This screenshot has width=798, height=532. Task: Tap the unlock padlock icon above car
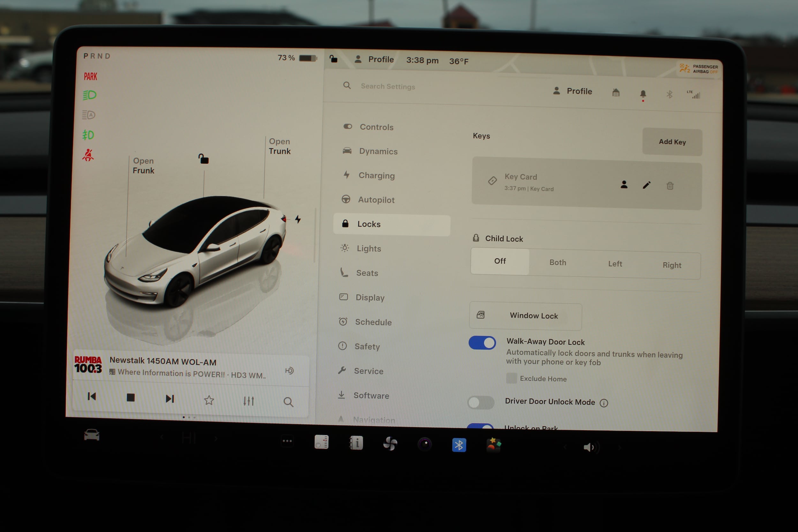[x=204, y=159]
